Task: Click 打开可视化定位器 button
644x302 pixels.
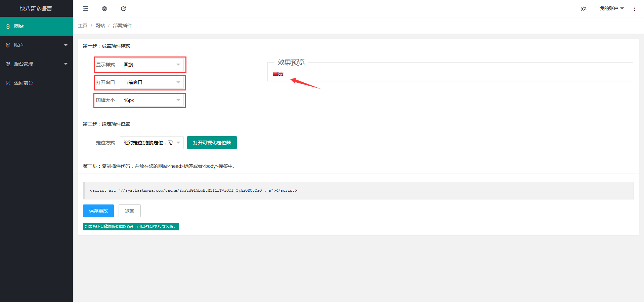Action: tap(212, 143)
